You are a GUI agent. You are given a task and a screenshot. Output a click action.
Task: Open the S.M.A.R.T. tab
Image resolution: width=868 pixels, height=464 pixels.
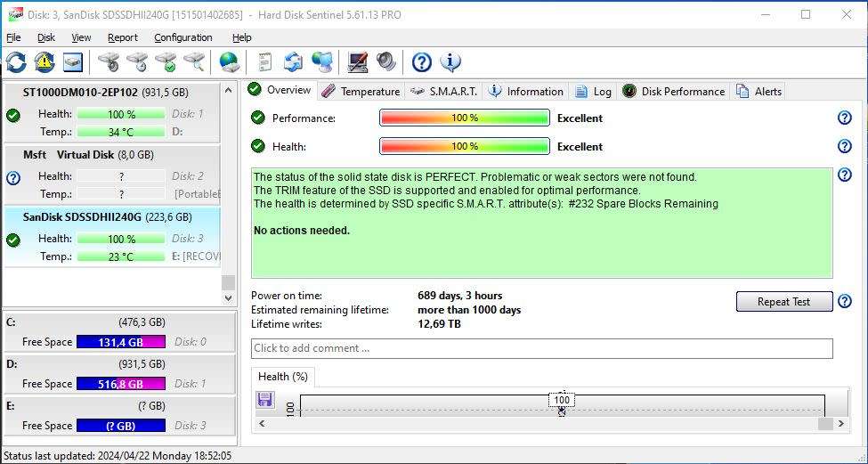[x=443, y=91]
